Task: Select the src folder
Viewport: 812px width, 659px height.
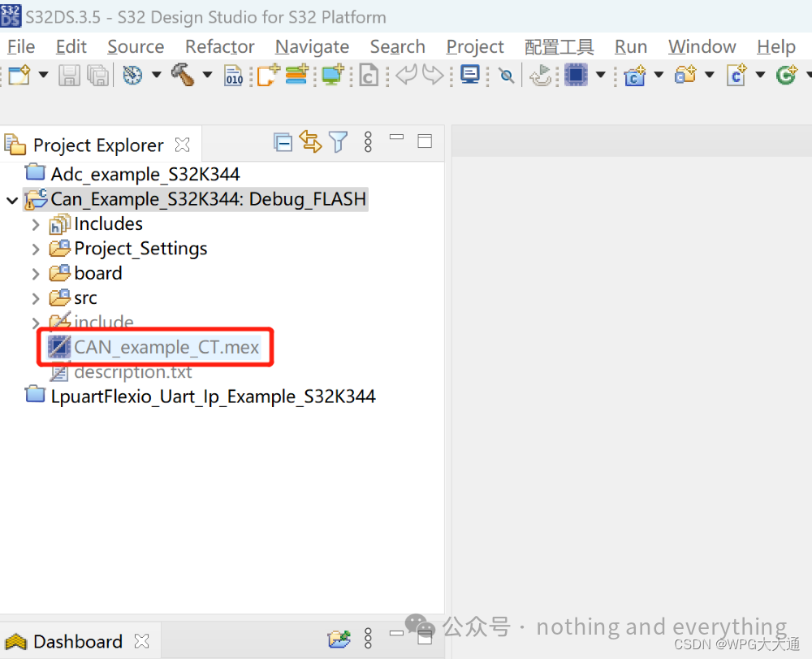Action: pos(73,298)
